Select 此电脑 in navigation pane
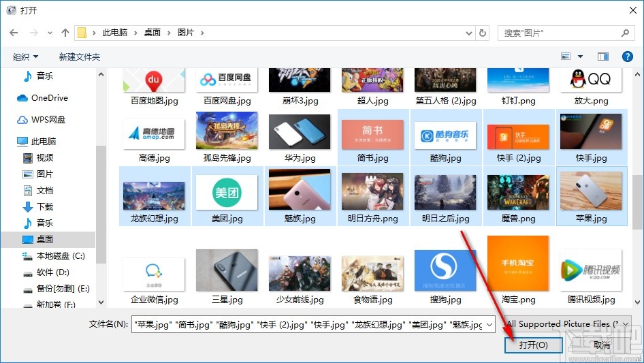644x363 pixels. point(36,142)
